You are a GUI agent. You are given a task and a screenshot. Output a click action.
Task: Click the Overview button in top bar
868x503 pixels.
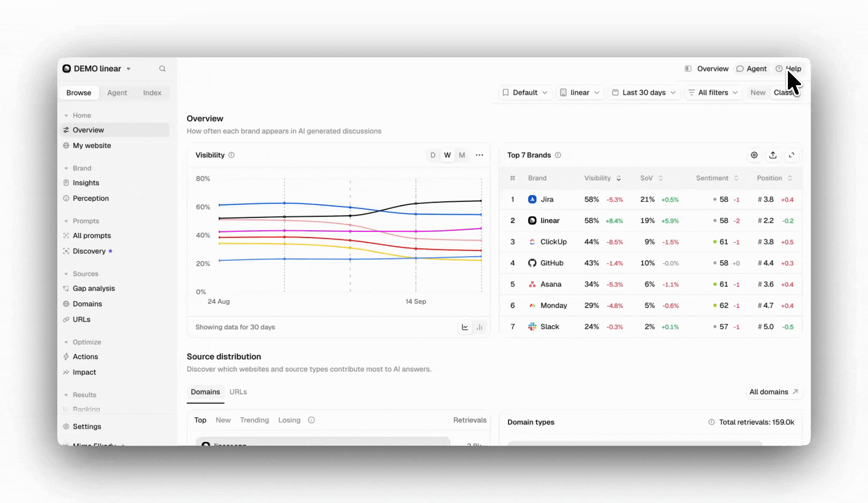(x=706, y=68)
